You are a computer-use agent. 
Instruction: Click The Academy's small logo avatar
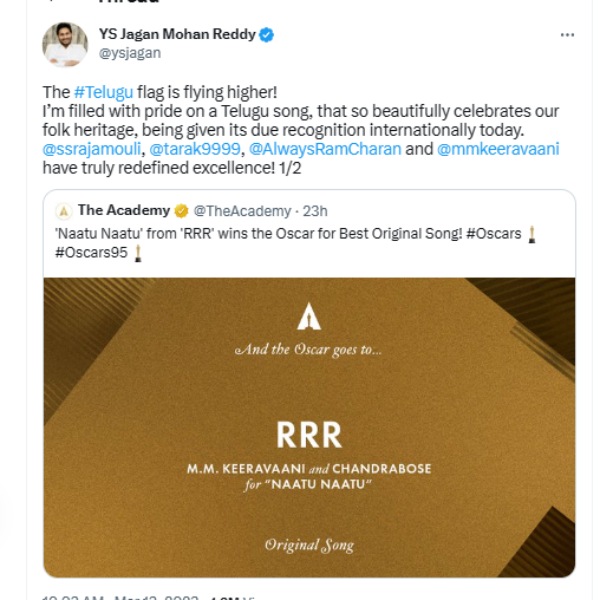[x=63, y=211]
